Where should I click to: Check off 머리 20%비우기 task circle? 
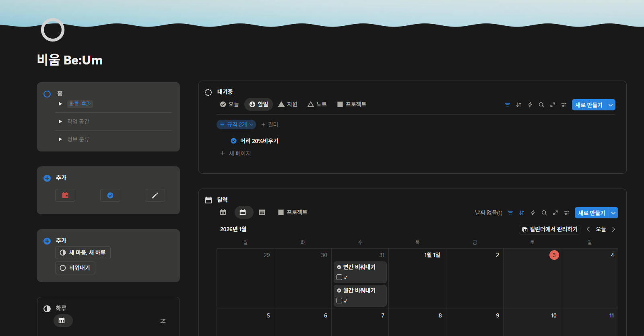pyautogui.click(x=233, y=141)
